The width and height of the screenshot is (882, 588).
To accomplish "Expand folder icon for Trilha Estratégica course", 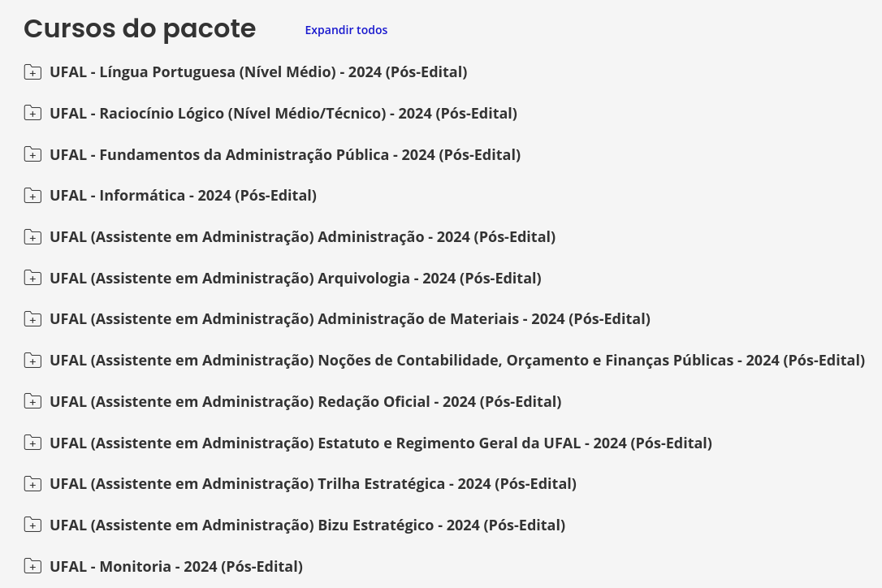I will (x=32, y=484).
